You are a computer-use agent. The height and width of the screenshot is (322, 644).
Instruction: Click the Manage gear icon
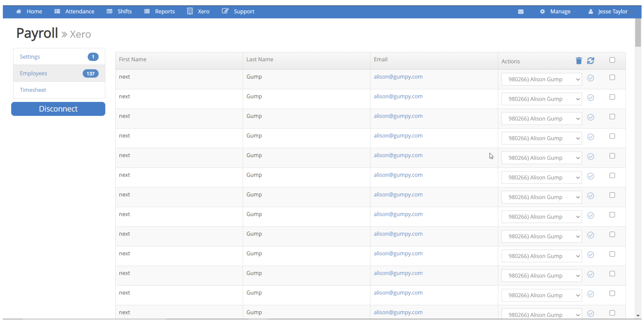pos(542,12)
